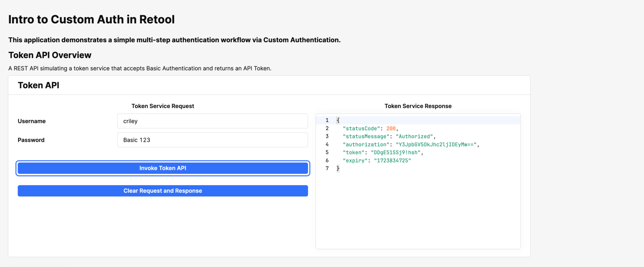Click the "statusCode" key in JSON
Viewport: 644px width, 267px height.
click(x=361, y=128)
